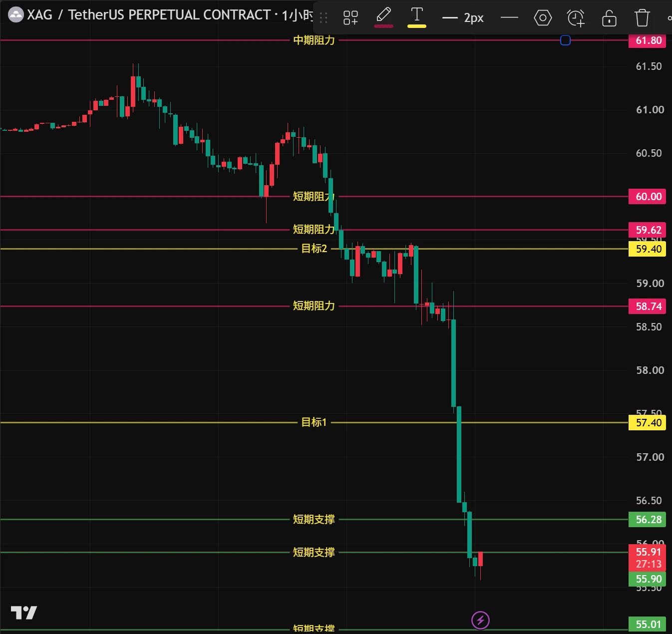Viewport: 672px width, 634px height.
Task: Click the XAG symbol logo icon
Action: coord(16,15)
